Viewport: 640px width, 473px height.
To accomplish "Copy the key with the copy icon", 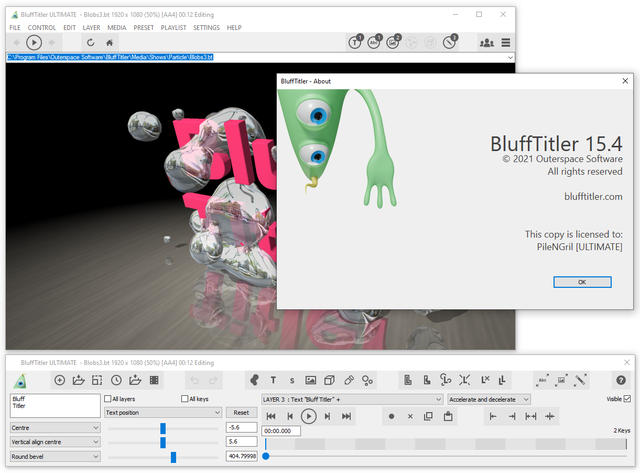I will 429,416.
